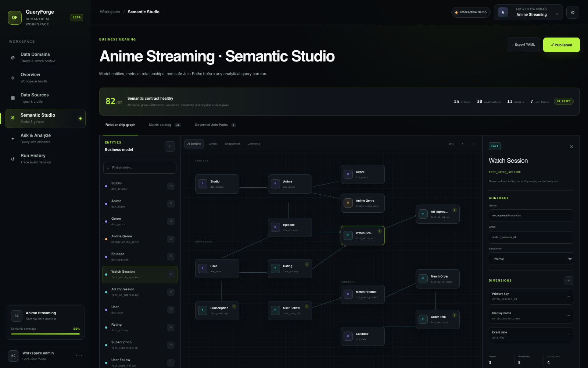Image resolution: width=588 pixels, height=368 pixels.
Task: Select the Relationship graph tab
Action: [120, 125]
